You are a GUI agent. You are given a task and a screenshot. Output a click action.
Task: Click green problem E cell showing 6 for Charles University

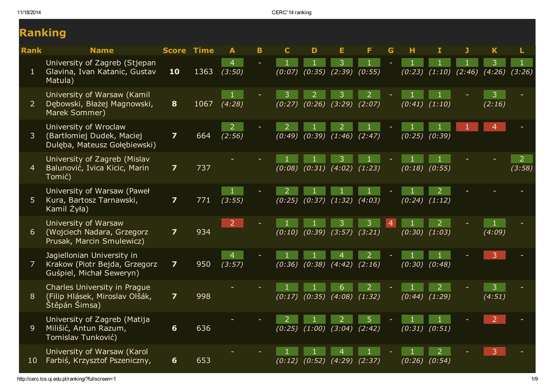click(341, 287)
